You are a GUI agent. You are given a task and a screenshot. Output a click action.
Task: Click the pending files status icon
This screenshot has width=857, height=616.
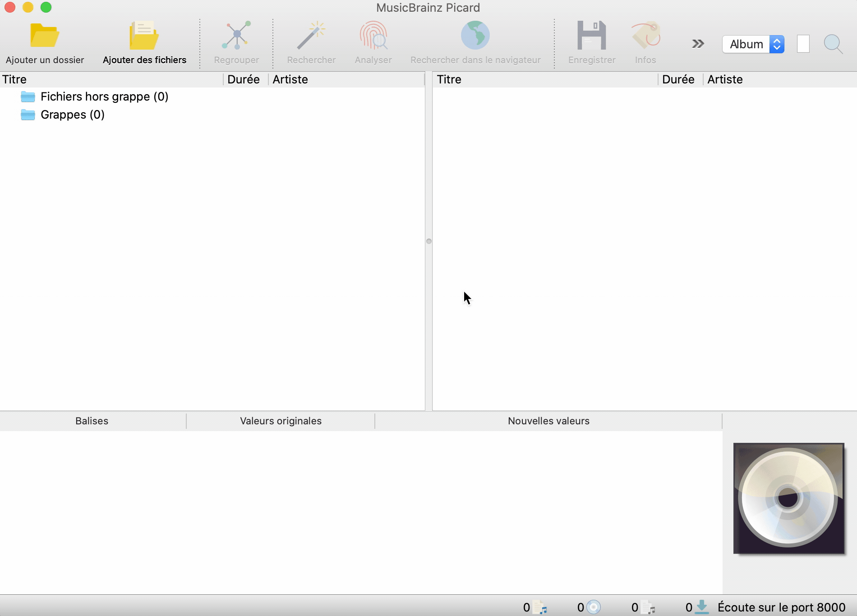[648, 607]
